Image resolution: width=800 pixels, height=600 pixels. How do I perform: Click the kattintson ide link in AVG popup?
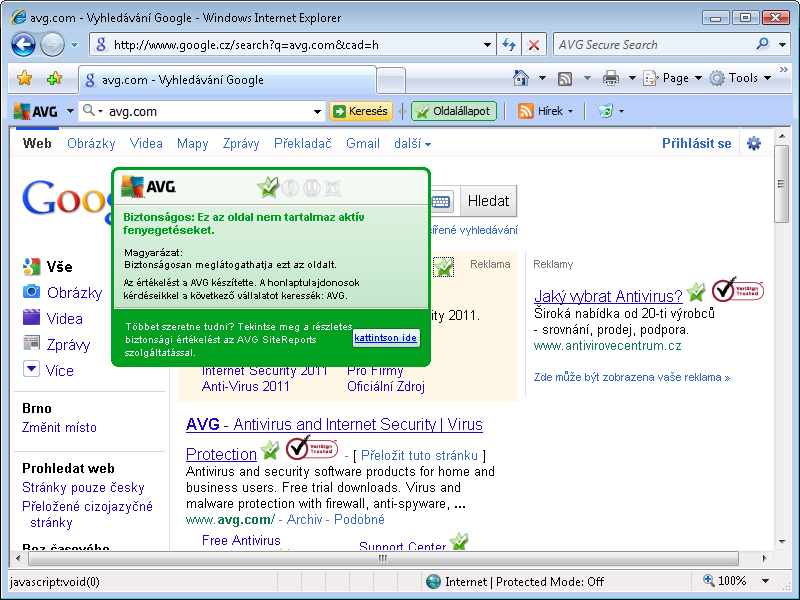tap(386, 338)
